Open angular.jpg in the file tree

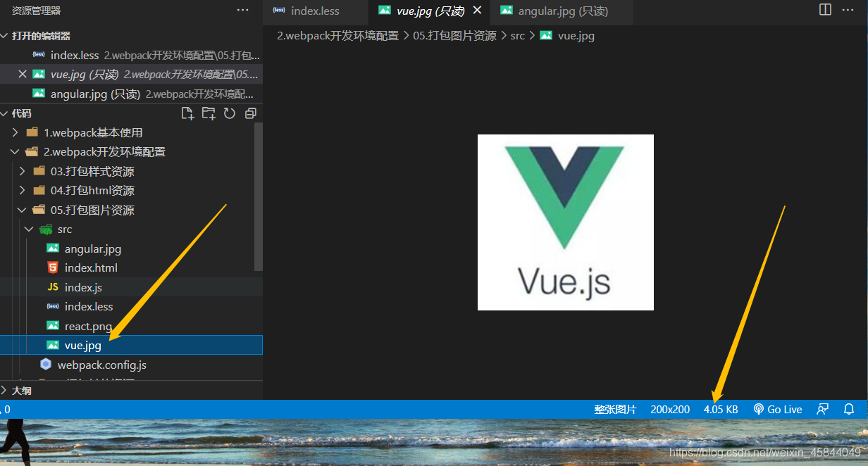click(x=127, y=248)
